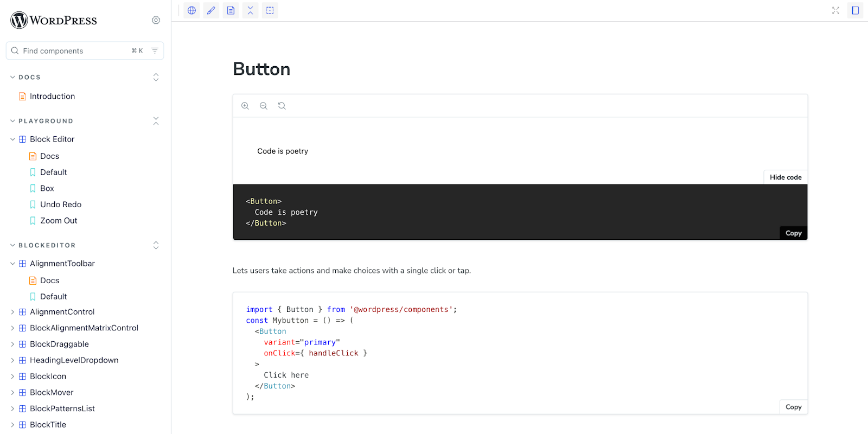The height and width of the screenshot is (434, 868).
Task: Reset zoom on the Button preview
Action: point(282,106)
